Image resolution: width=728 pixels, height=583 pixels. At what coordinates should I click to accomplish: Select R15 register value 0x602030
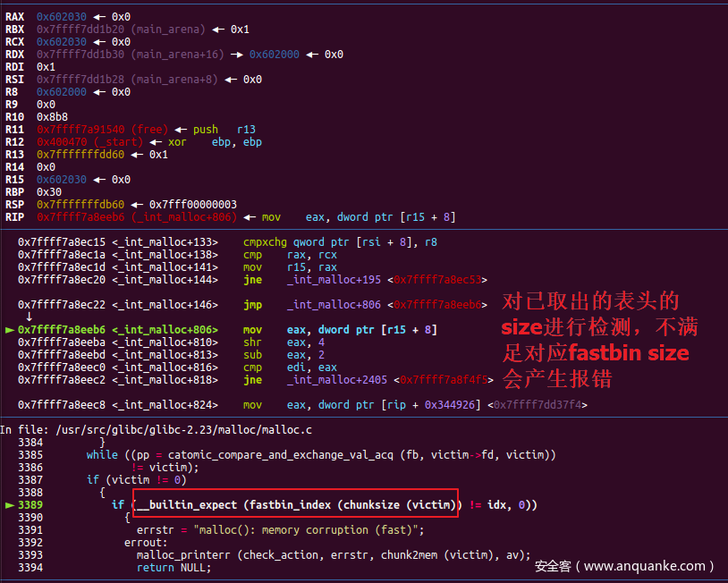coord(62,180)
